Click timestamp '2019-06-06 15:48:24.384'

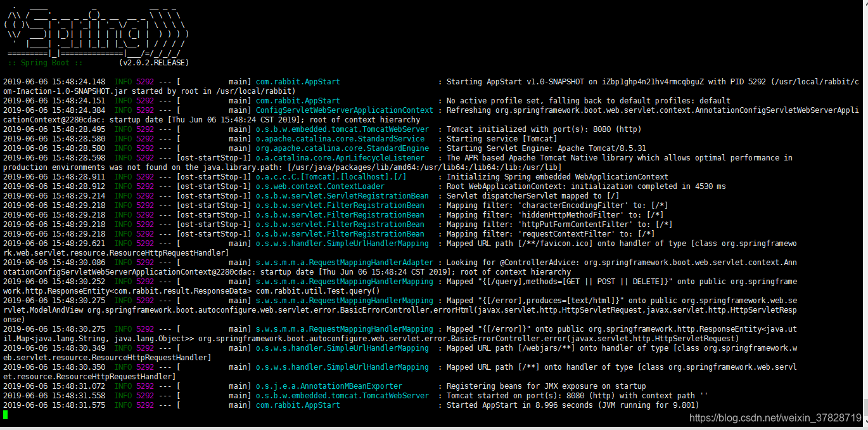coord(54,110)
